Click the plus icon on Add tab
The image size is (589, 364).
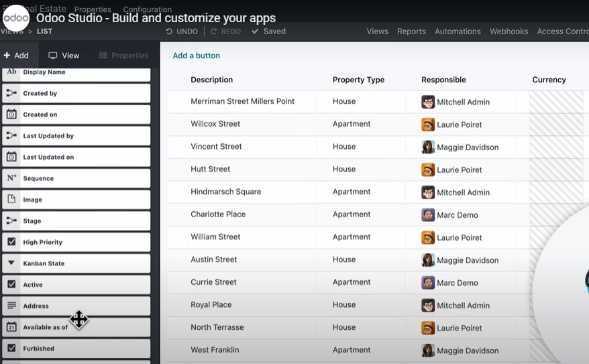click(x=7, y=55)
